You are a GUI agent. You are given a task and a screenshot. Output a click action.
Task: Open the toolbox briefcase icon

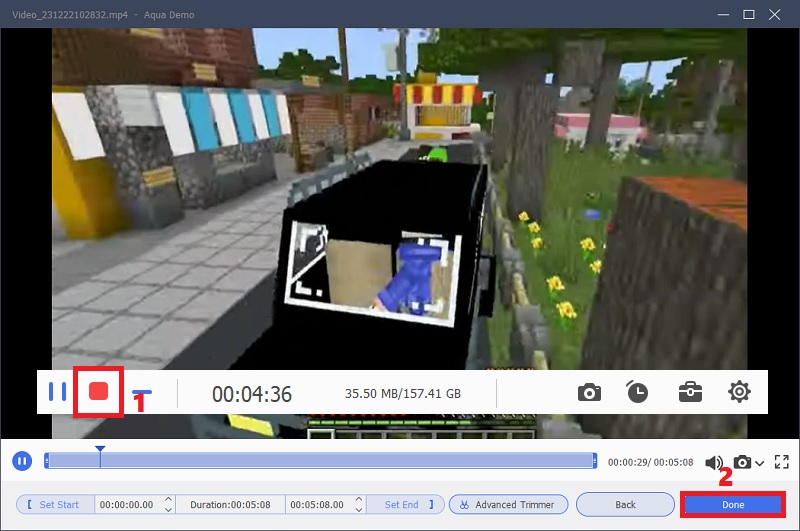click(x=690, y=392)
